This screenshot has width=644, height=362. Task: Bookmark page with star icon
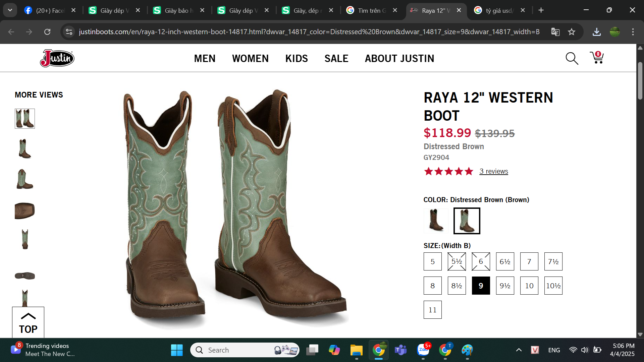(x=572, y=32)
